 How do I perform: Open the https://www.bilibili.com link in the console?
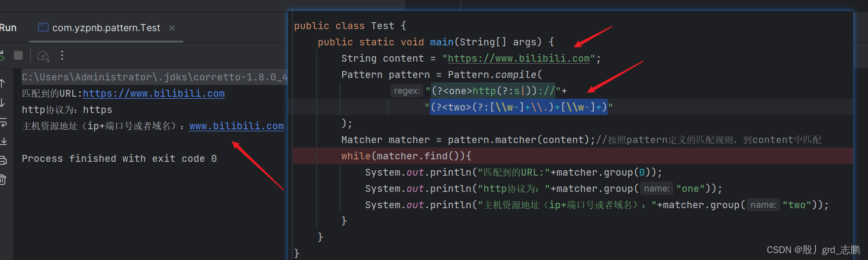click(x=154, y=93)
